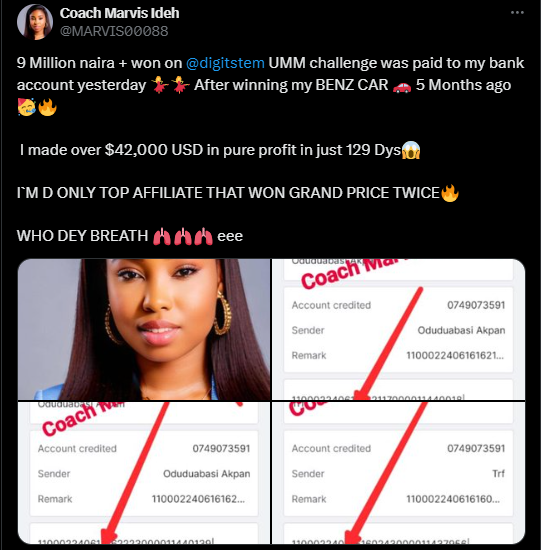The image size is (541, 550).
Task: Open top-right receipt image with Oduduabasi Akpan
Action: pos(399,329)
